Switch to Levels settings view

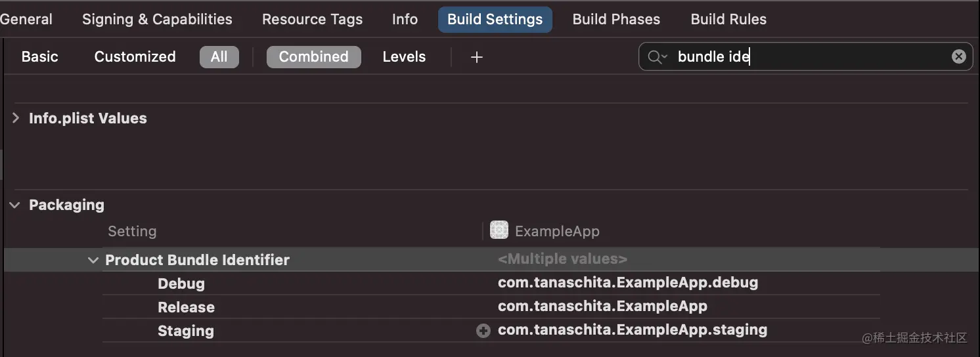coord(404,57)
